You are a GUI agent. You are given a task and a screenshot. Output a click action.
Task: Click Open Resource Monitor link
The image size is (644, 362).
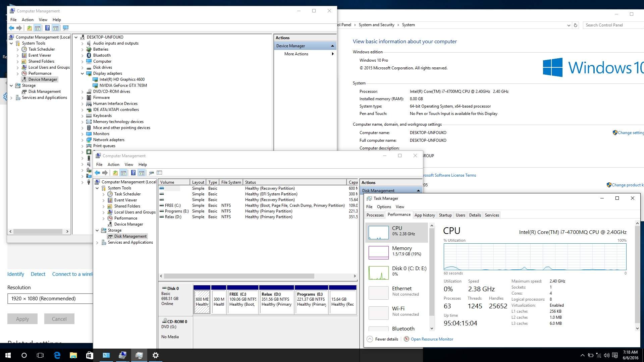pos(432,339)
